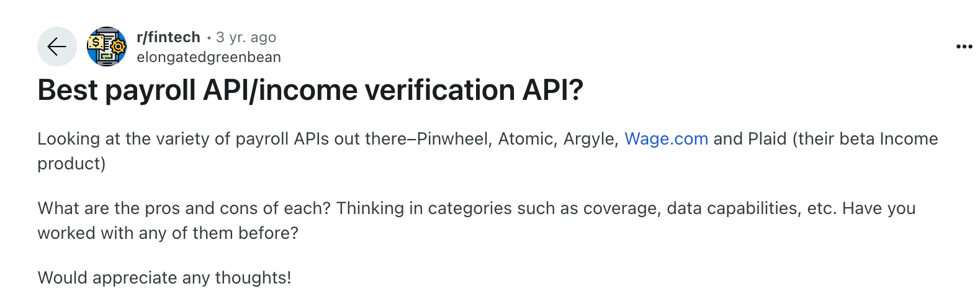Click the phrase "data capabilities"
Screen dimensions: 980x304
coord(732,208)
